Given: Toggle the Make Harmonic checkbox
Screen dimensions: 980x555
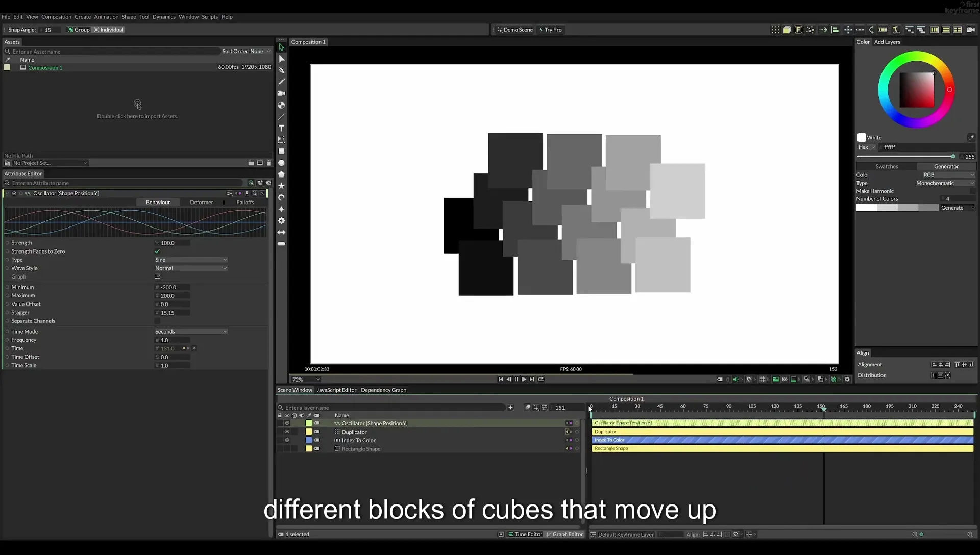Looking at the screenshot, I should (x=972, y=191).
